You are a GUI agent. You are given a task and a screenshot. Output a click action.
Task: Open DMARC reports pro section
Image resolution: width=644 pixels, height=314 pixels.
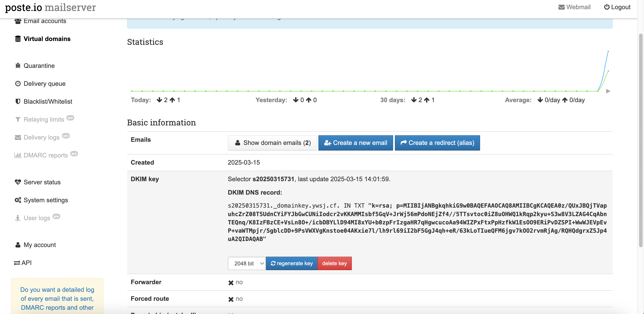click(x=46, y=155)
